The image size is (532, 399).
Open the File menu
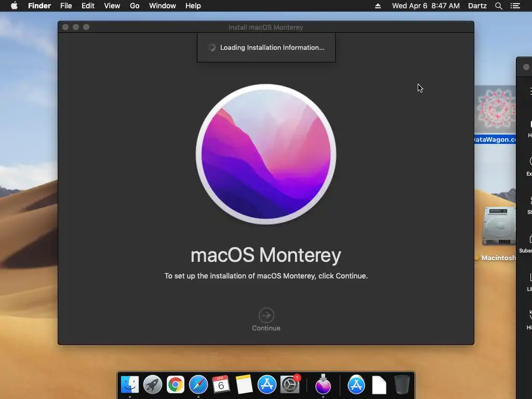[66, 6]
